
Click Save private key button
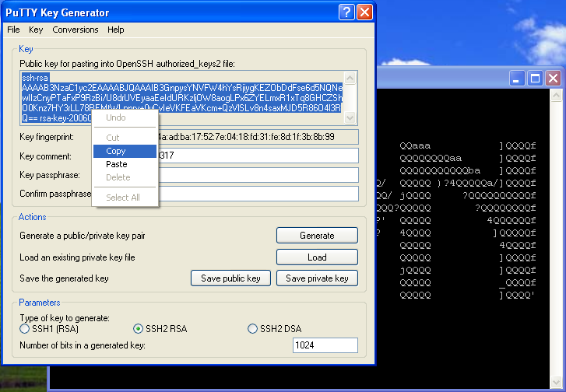click(317, 278)
